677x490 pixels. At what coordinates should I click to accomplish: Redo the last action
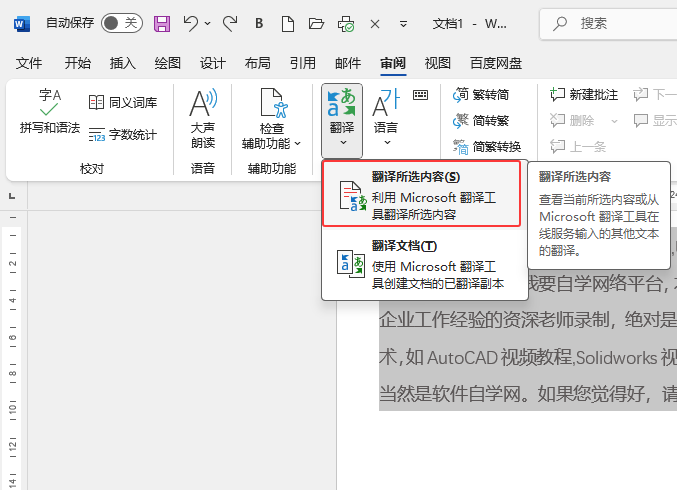[x=230, y=23]
